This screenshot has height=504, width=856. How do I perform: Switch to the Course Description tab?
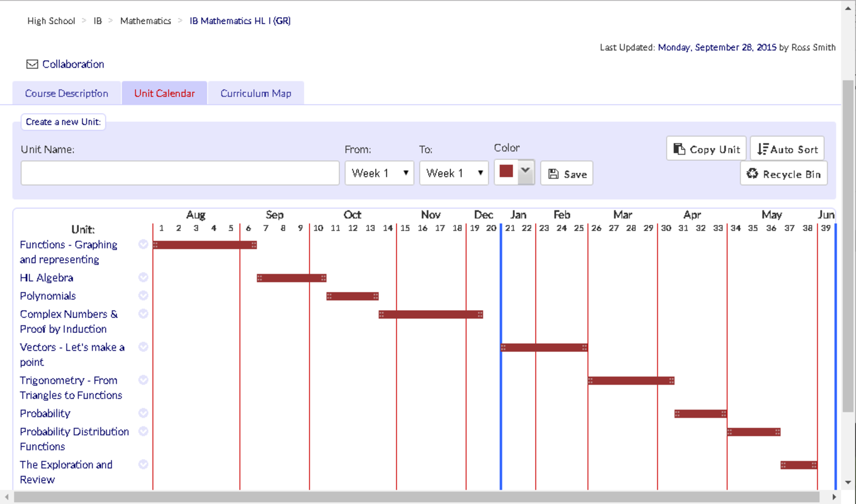66,93
